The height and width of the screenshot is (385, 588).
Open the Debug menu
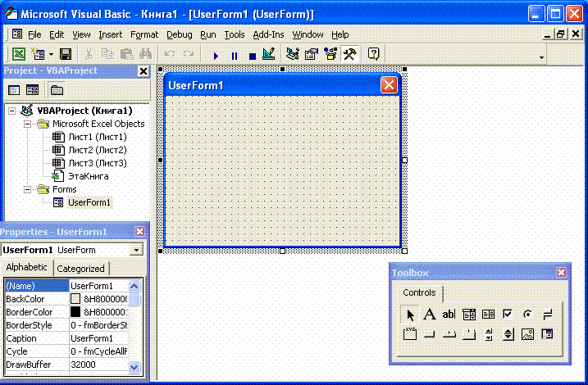(180, 34)
